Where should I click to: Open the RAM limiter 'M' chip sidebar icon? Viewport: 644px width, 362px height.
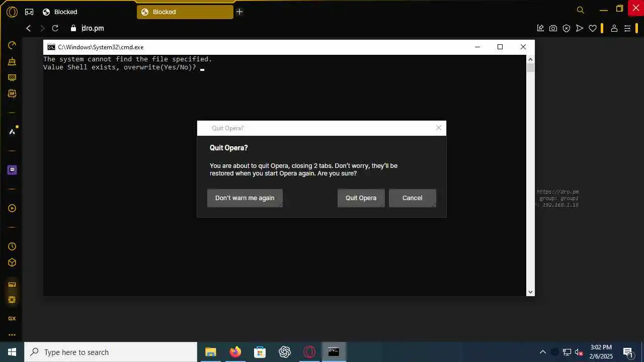click(x=12, y=94)
